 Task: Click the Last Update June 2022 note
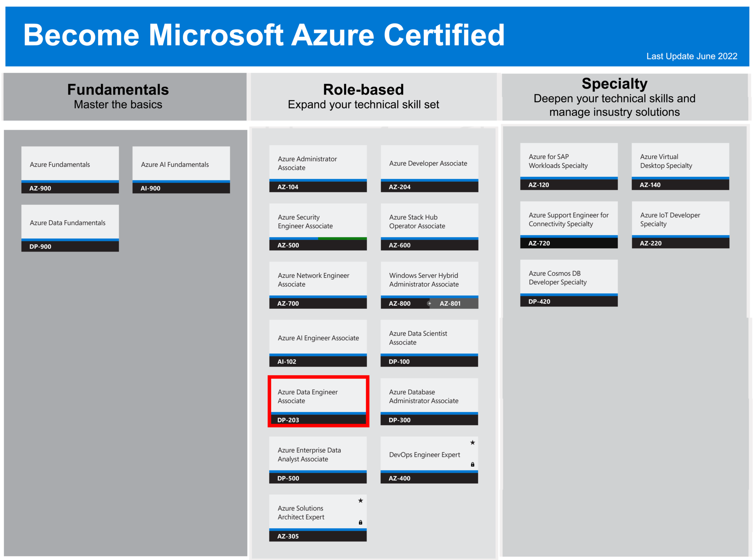click(692, 56)
